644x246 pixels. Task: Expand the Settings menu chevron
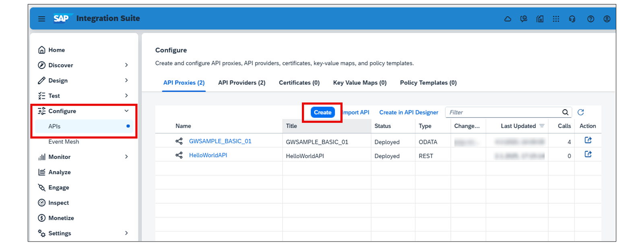(126, 233)
